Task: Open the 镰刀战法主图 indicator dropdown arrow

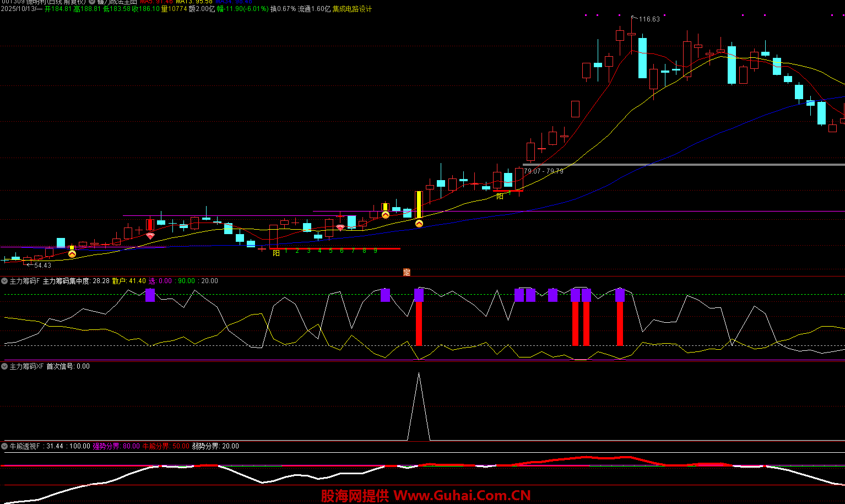Action: (x=92, y=2)
